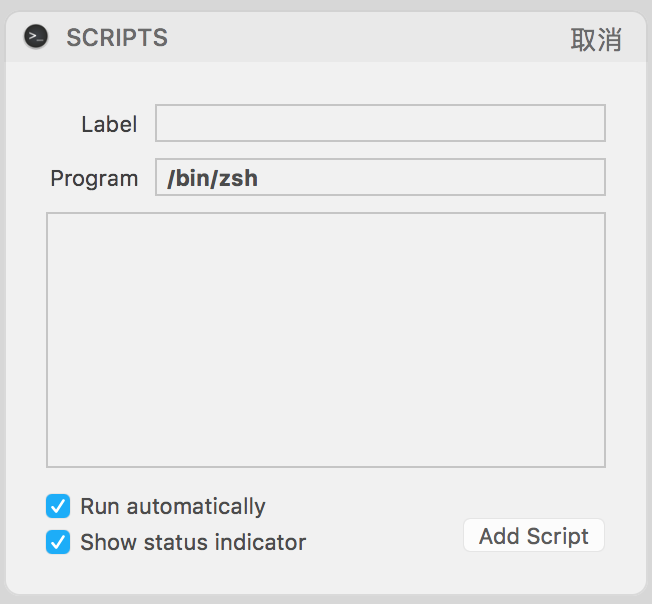This screenshot has width=652, height=604.
Task: Uncheck the Show status indicator checkbox
Action: point(59,542)
